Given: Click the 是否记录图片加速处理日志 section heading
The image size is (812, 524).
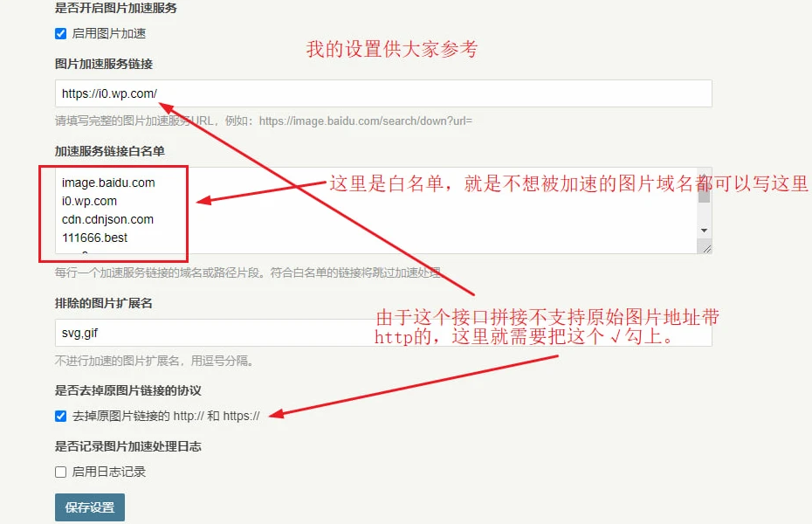Looking at the screenshot, I should [x=128, y=446].
